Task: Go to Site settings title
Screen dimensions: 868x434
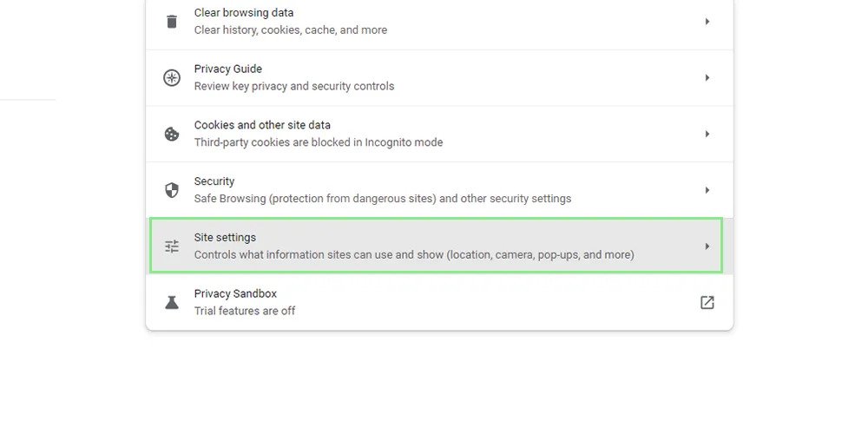Action: tap(225, 238)
